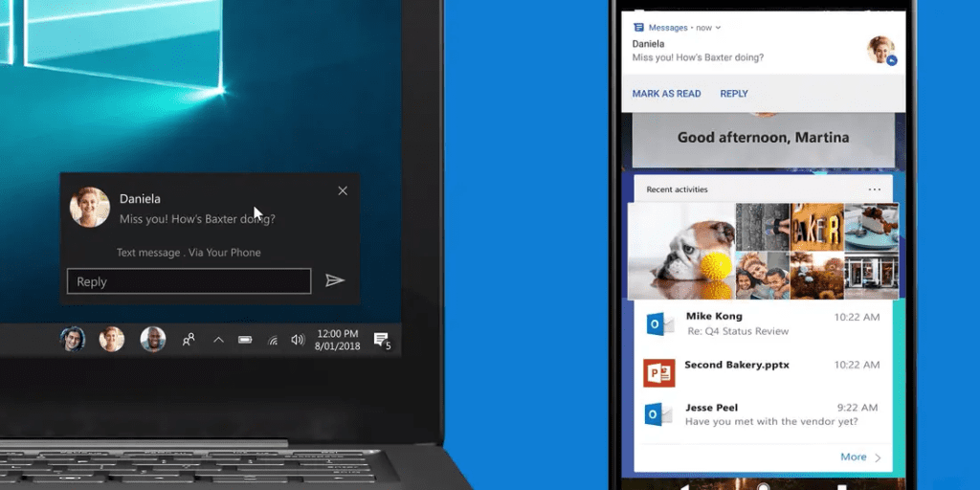Screen dimensions: 980x490
Task: Select the cheesecake slice photo thumbnail
Action: 871,227
